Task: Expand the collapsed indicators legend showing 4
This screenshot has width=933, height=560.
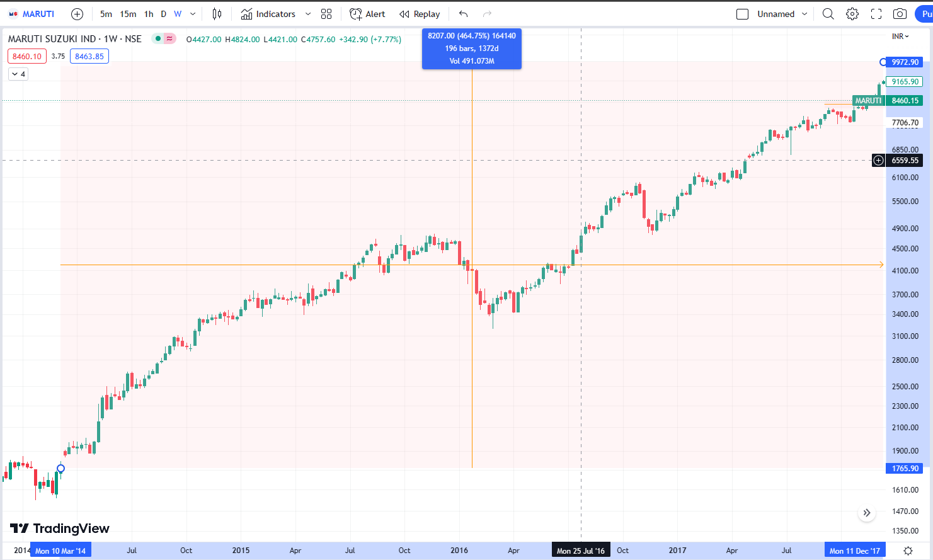Action: tap(18, 74)
